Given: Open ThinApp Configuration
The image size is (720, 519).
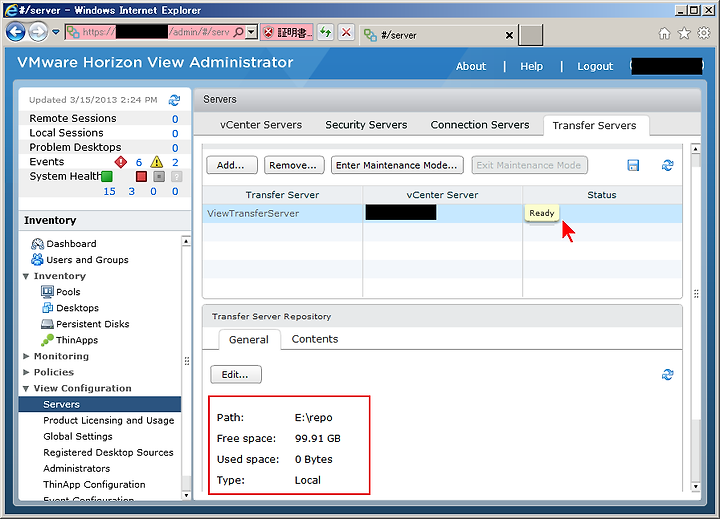Looking at the screenshot, I should [94, 485].
